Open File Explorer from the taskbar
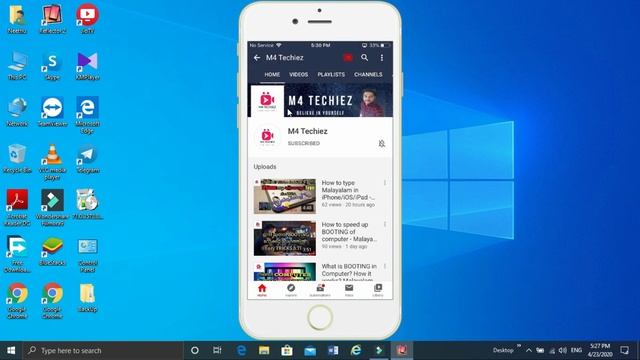 [x=264, y=350]
